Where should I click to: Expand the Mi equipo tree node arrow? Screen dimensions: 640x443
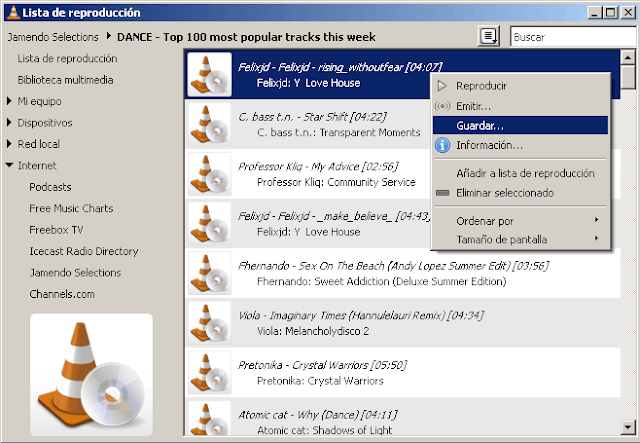tap(9, 101)
